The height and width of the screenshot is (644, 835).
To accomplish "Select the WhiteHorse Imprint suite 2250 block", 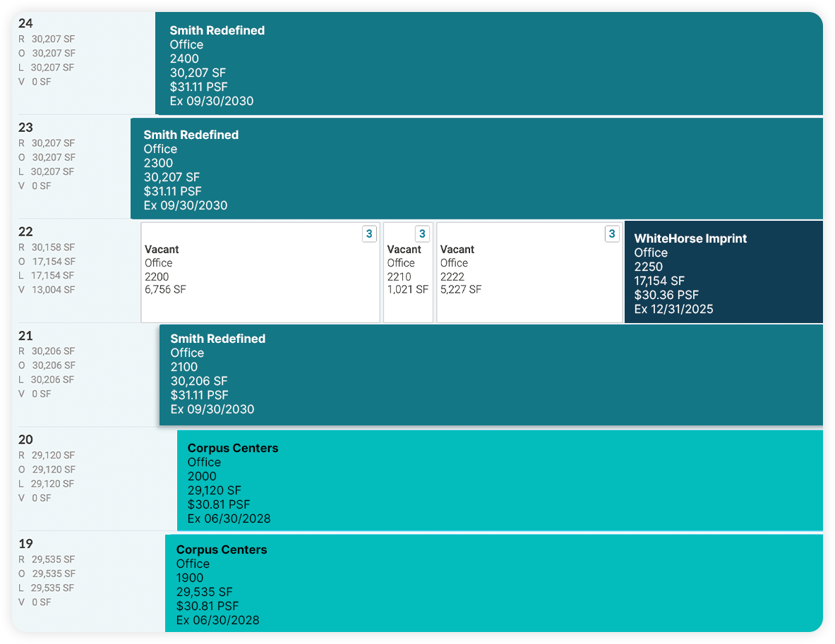I will point(720,272).
